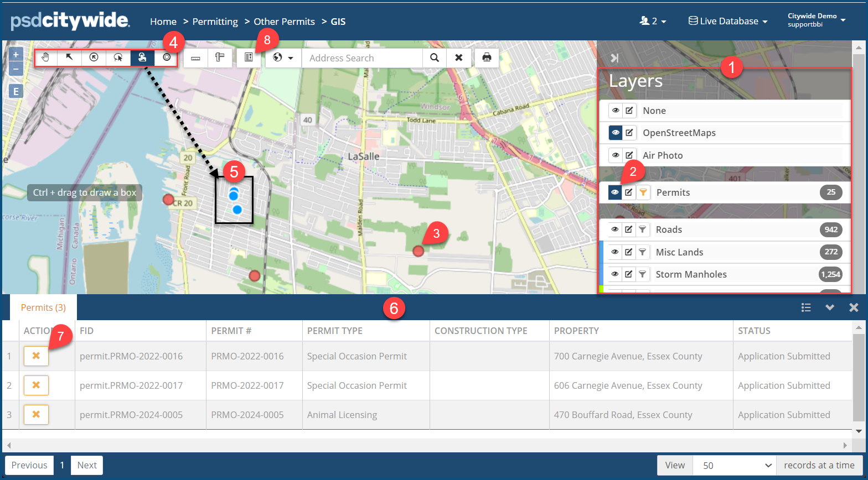Click the address search magnifier icon

tap(435, 58)
